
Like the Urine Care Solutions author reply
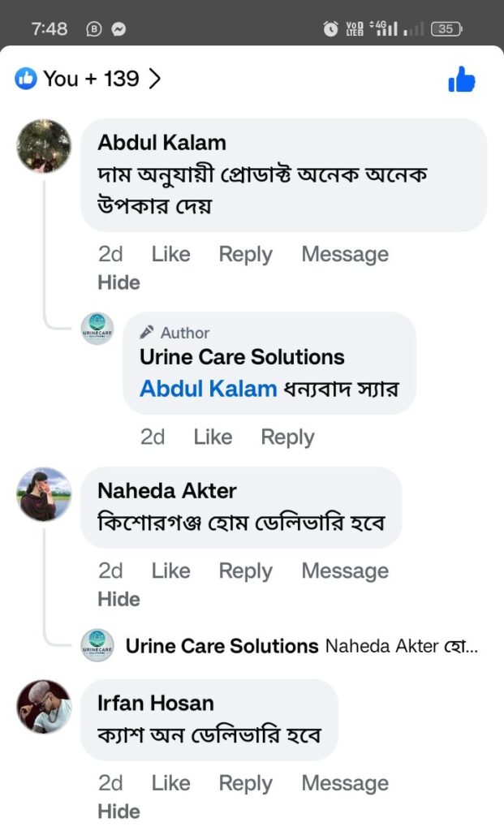pos(213,437)
